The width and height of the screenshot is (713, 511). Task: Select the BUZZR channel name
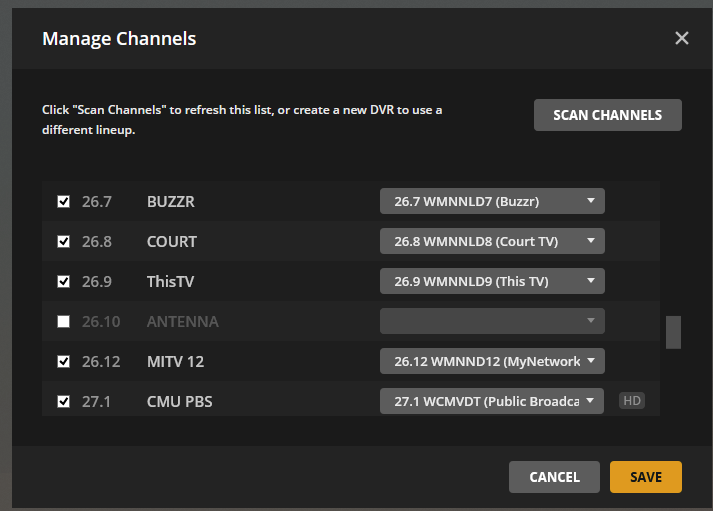click(170, 202)
